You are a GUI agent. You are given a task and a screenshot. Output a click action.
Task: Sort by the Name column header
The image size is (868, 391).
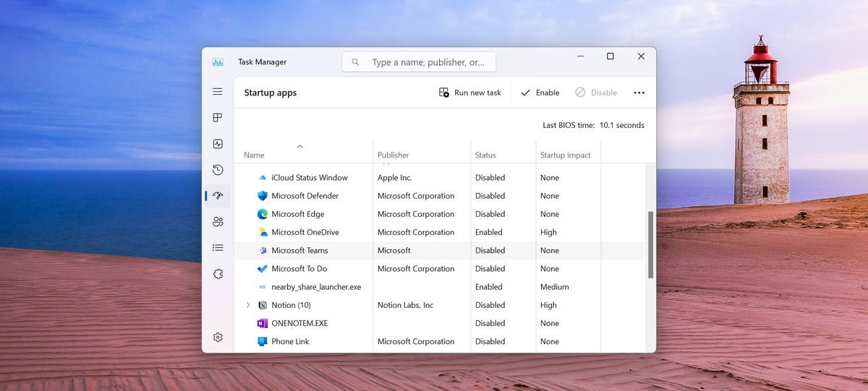point(254,155)
